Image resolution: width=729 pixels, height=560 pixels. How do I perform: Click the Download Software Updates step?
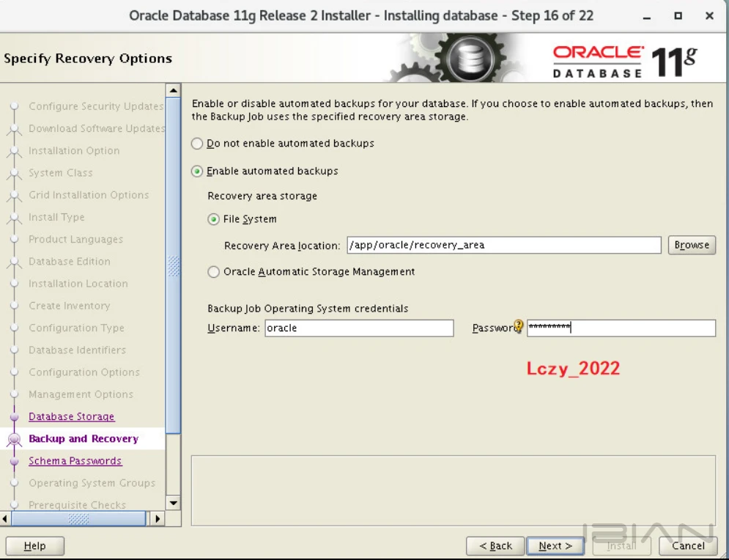click(97, 128)
